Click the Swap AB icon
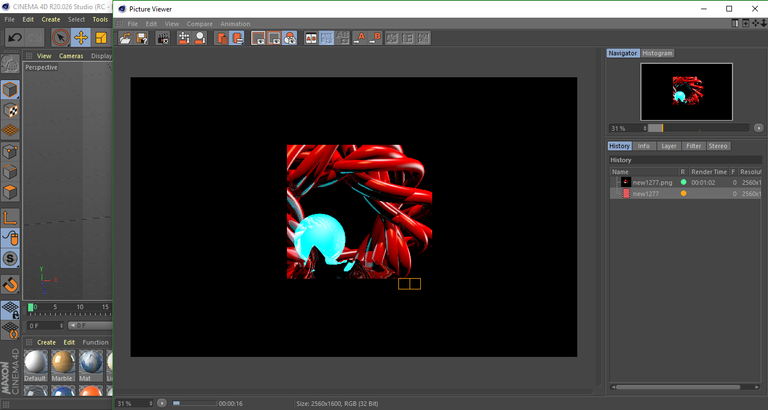Image resolution: width=768 pixels, height=410 pixels. click(342, 38)
